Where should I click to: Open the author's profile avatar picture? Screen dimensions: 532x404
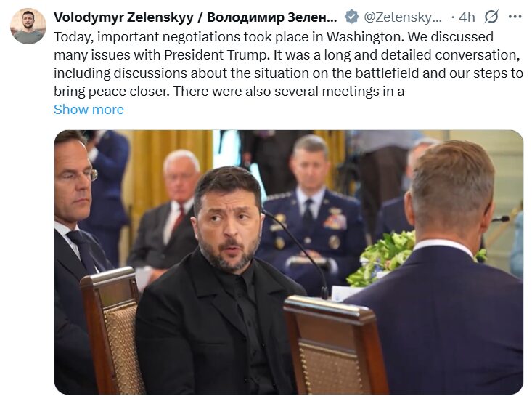point(28,26)
